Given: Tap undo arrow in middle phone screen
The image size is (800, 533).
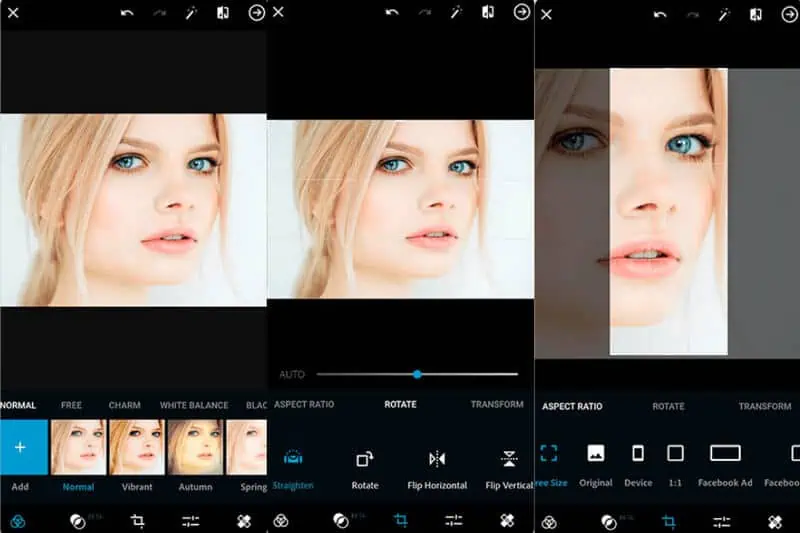Looking at the screenshot, I should 392,12.
